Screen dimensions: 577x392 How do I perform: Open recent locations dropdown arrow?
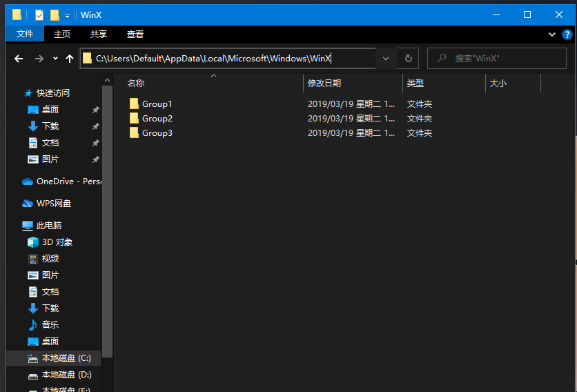[x=55, y=58]
